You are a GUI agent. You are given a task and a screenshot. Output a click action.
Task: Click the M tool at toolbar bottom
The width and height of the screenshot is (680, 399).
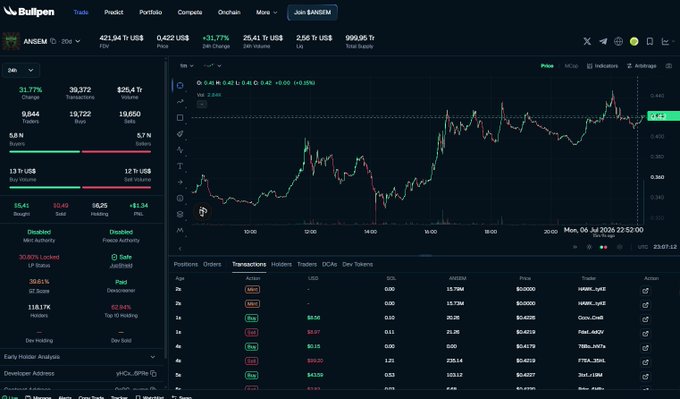coord(180,230)
